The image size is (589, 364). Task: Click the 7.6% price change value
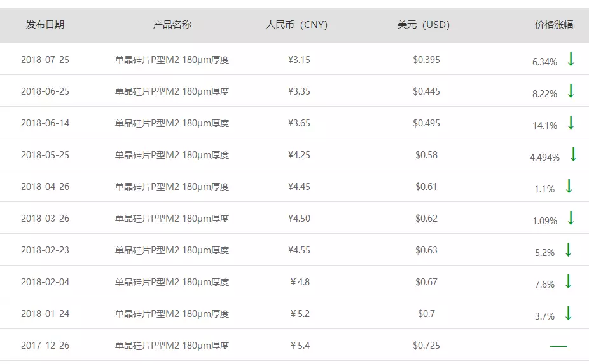544,284
